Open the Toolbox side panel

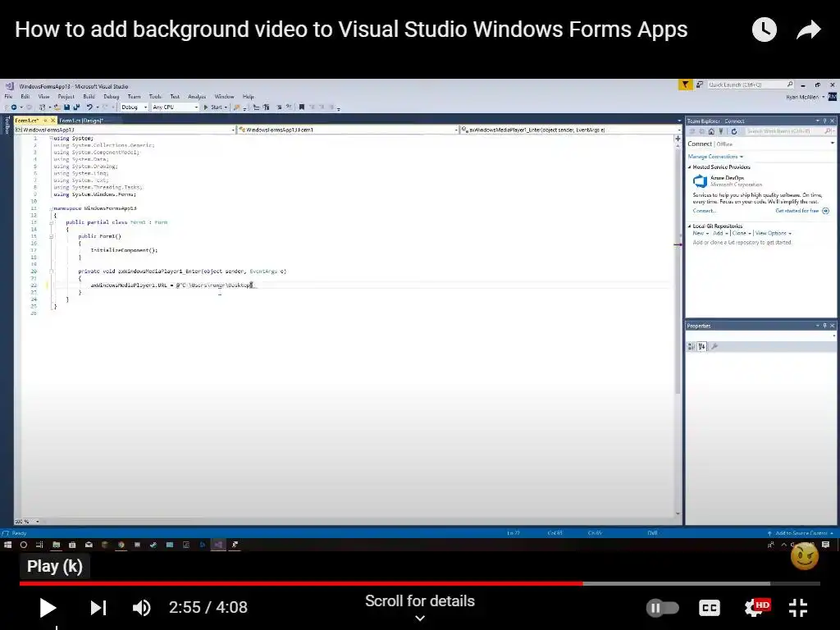coord(7,125)
